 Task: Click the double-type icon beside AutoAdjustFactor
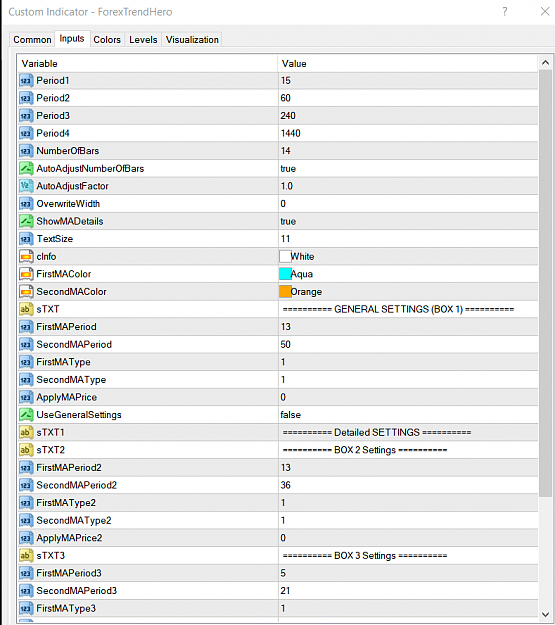point(26,186)
